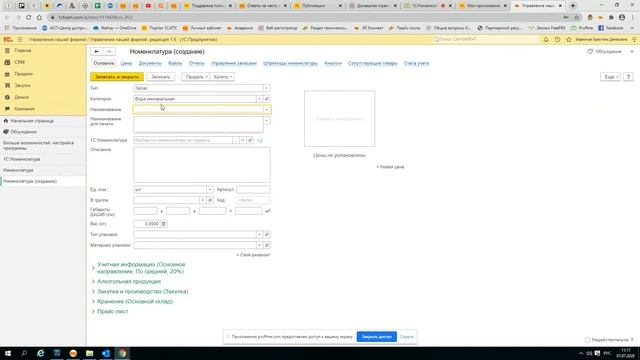Switch to the Цены tab
Screen dimensions: 640x360
[x=126, y=63]
